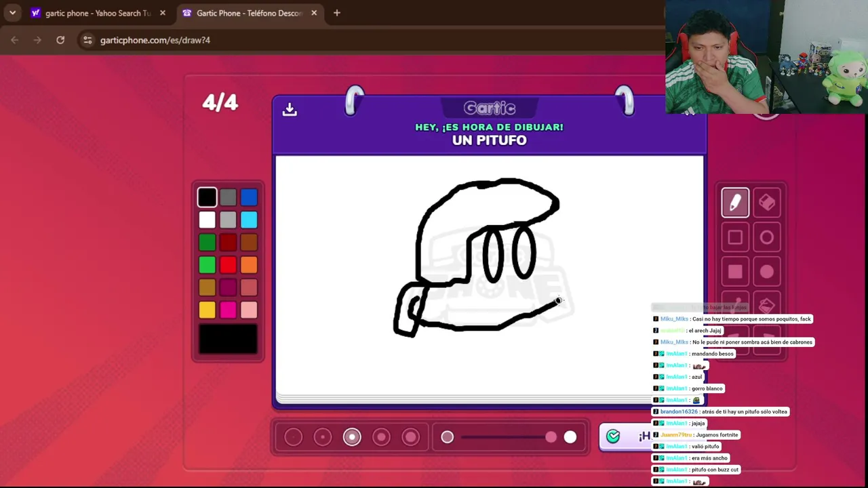
Task: Choose the middle brush size
Action: point(352,437)
